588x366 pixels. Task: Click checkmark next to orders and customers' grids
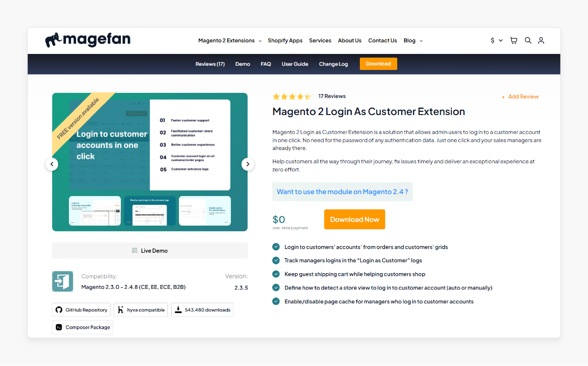[x=276, y=247]
